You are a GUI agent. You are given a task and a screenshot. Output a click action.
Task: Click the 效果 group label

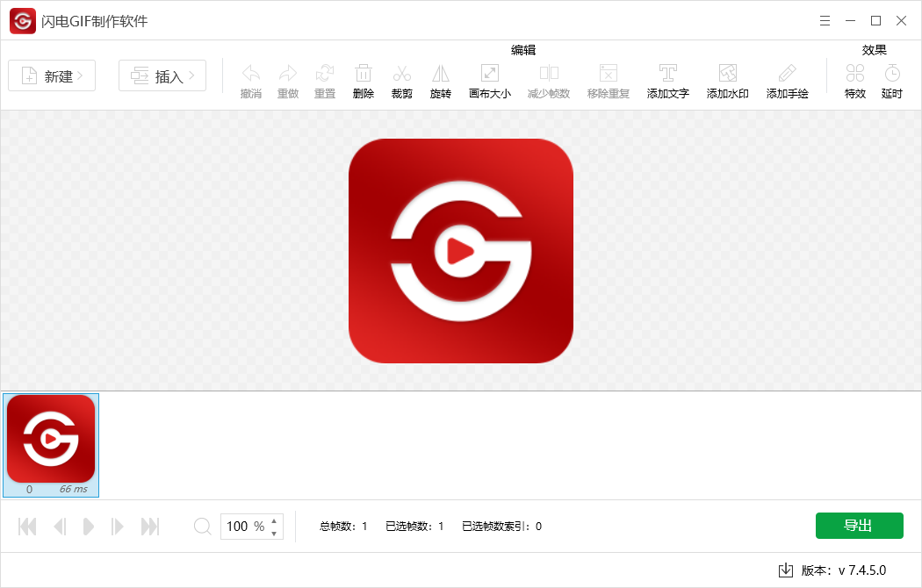click(875, 50)
